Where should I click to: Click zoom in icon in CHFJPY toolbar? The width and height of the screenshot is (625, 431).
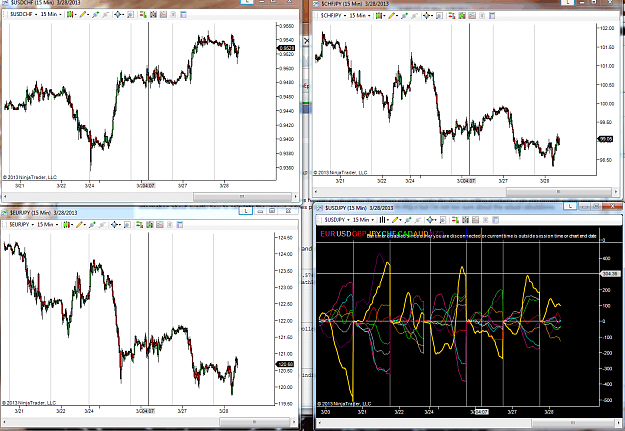404,16
